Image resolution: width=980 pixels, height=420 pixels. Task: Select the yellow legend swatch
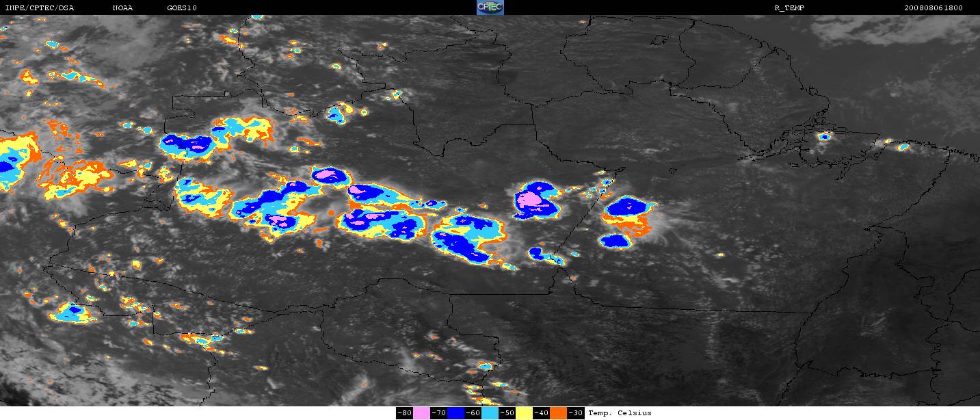tap(524, 413)
